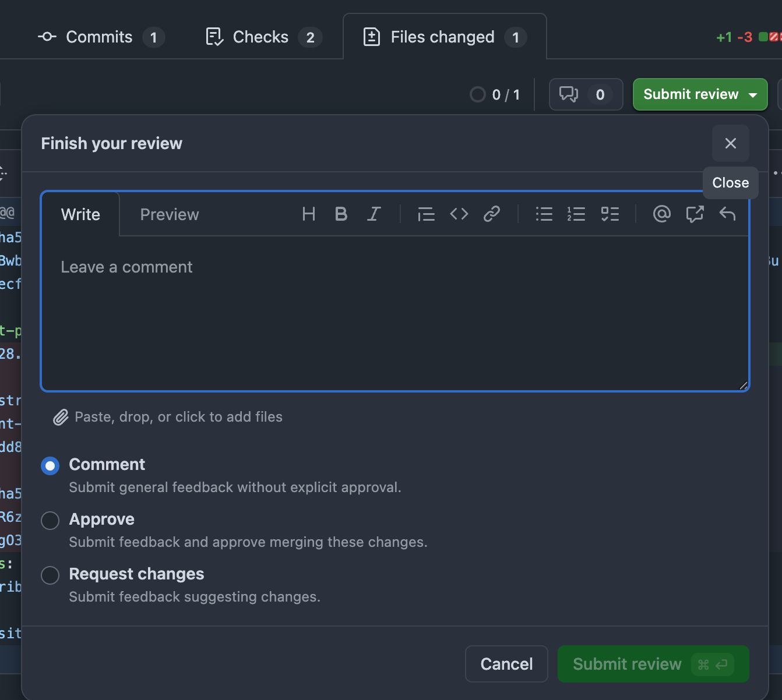This screenshot has height=700, width=782.
Task: Switch to the Preview tab
Action: (x=170, y=214)
